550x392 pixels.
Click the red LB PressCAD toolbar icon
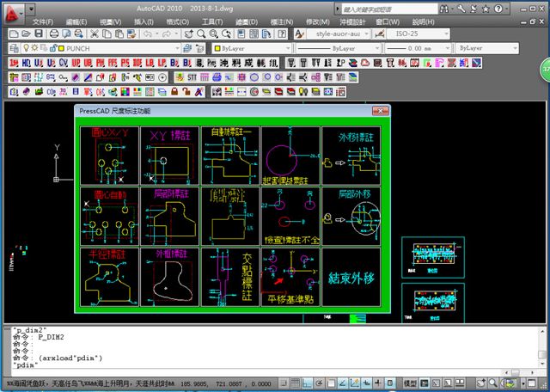150,63
